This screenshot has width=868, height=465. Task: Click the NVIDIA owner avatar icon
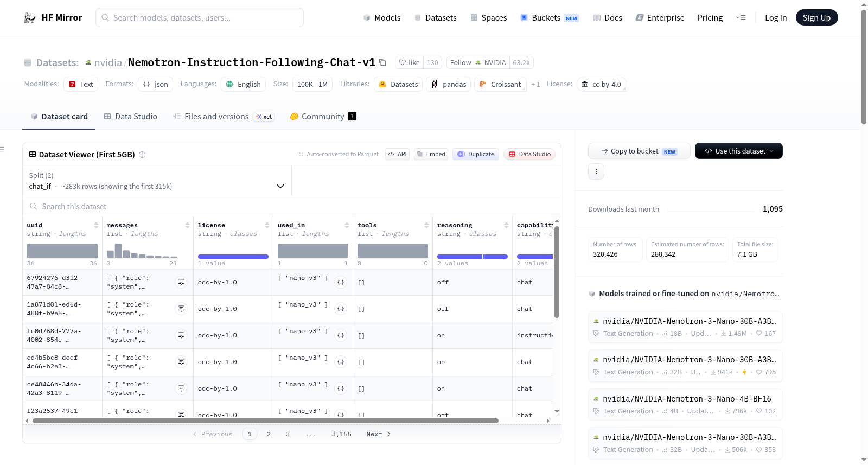(88, 63)
